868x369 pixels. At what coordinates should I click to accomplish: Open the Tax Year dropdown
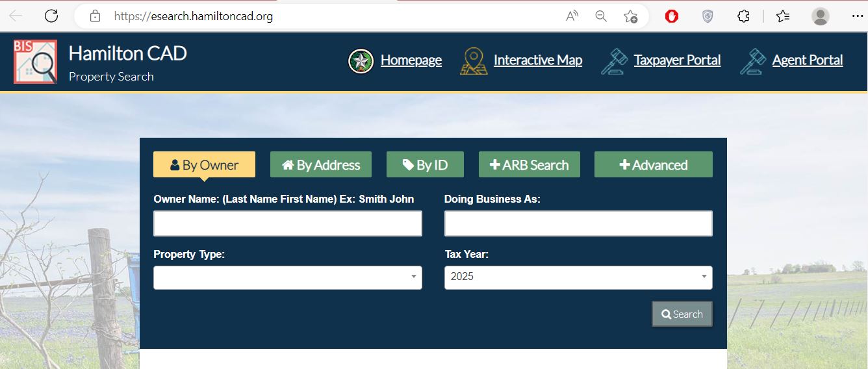578,277
